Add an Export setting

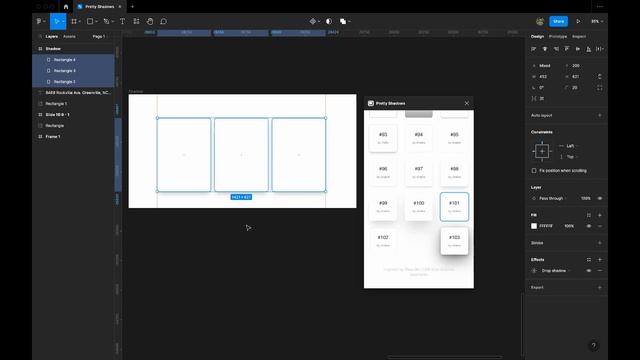click(600, 287)
